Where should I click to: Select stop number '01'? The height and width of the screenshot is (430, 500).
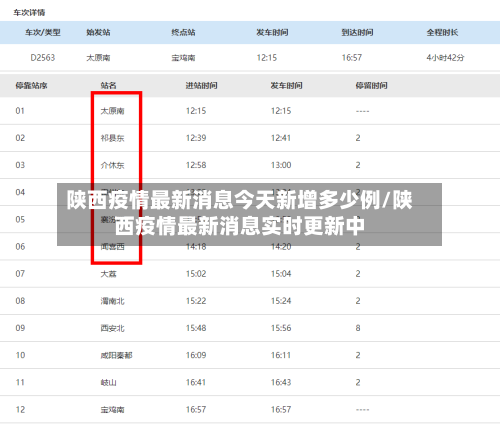[20, 111]
